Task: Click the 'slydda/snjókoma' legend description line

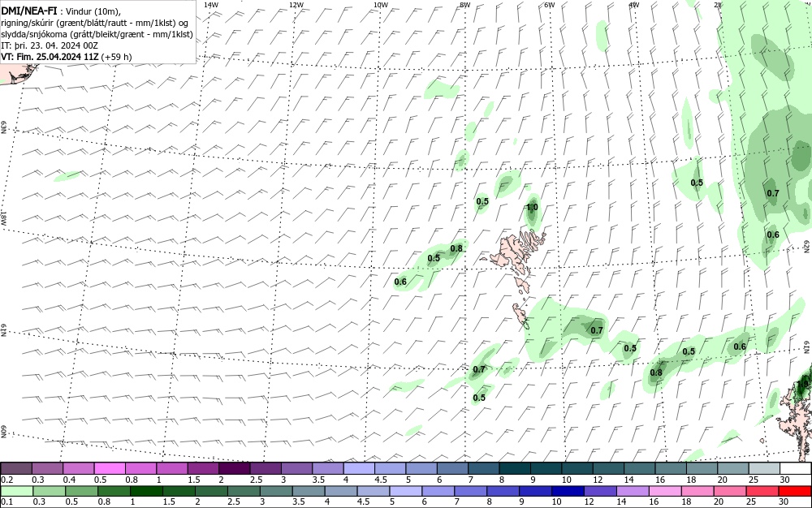Action: [97, 34]
